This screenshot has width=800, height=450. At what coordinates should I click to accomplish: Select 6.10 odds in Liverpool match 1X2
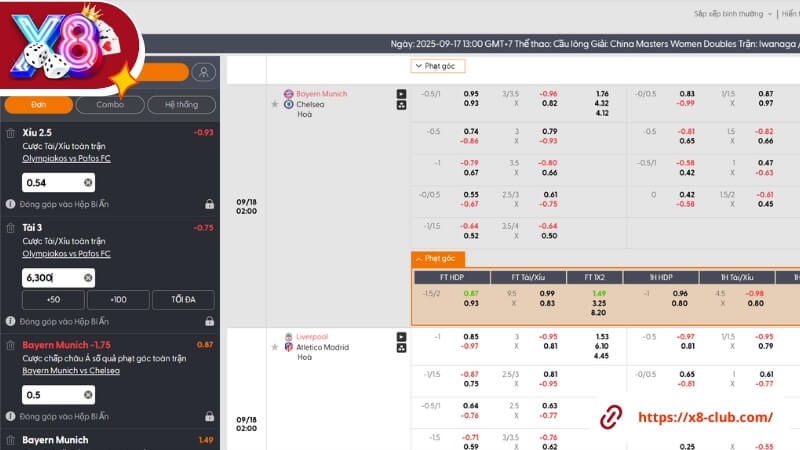(x=602, y=346)
